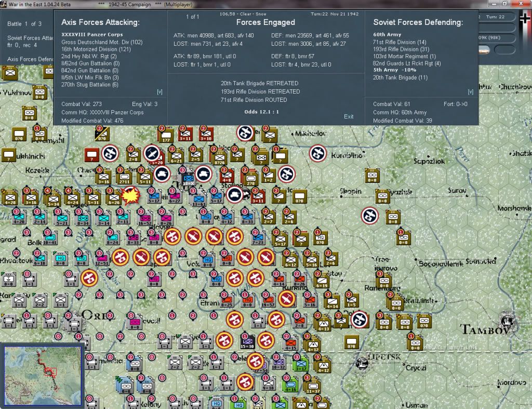
Task: Click the minimap overview in the corner
Action: pos(43,376)
